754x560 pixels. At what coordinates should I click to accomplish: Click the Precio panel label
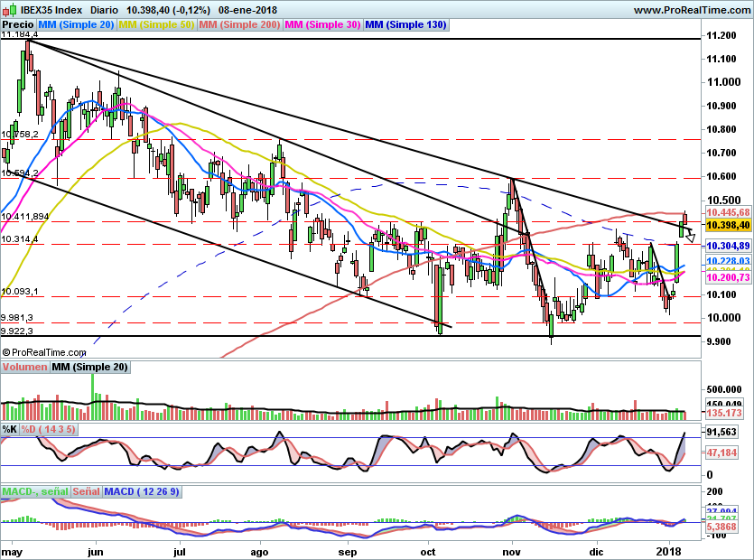point(19,25)
